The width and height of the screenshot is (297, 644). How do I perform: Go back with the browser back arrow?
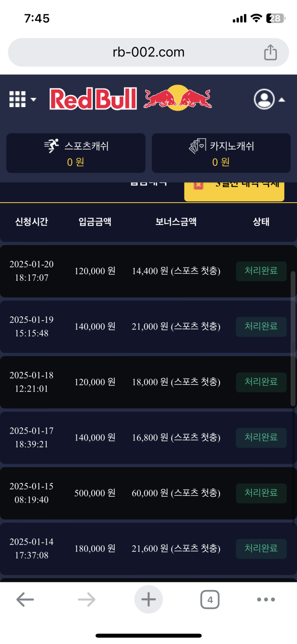click(25, 599)
